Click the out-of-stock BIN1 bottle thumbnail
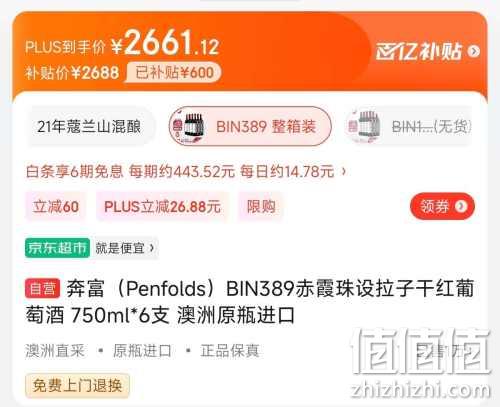 click(x=364, y=126)
